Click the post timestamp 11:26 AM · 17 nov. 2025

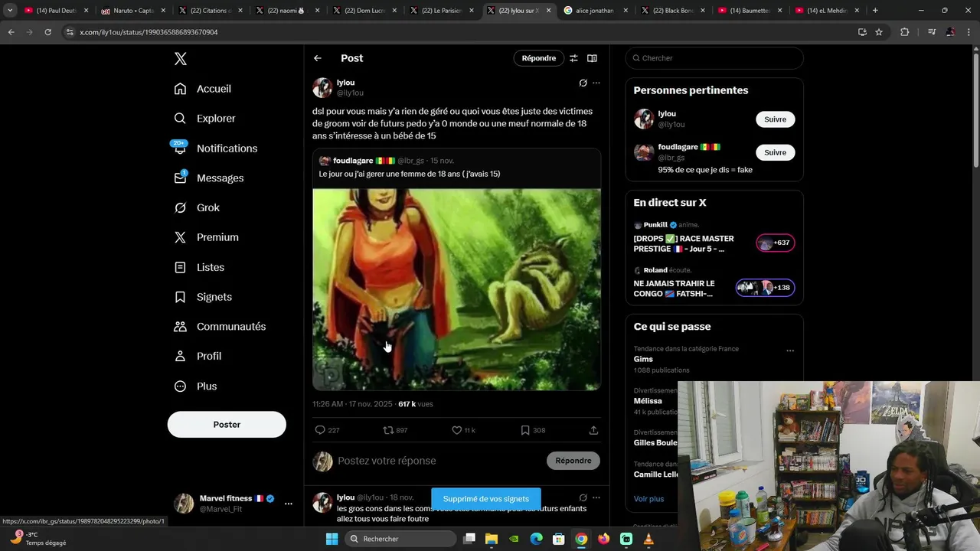click(352, 404)
